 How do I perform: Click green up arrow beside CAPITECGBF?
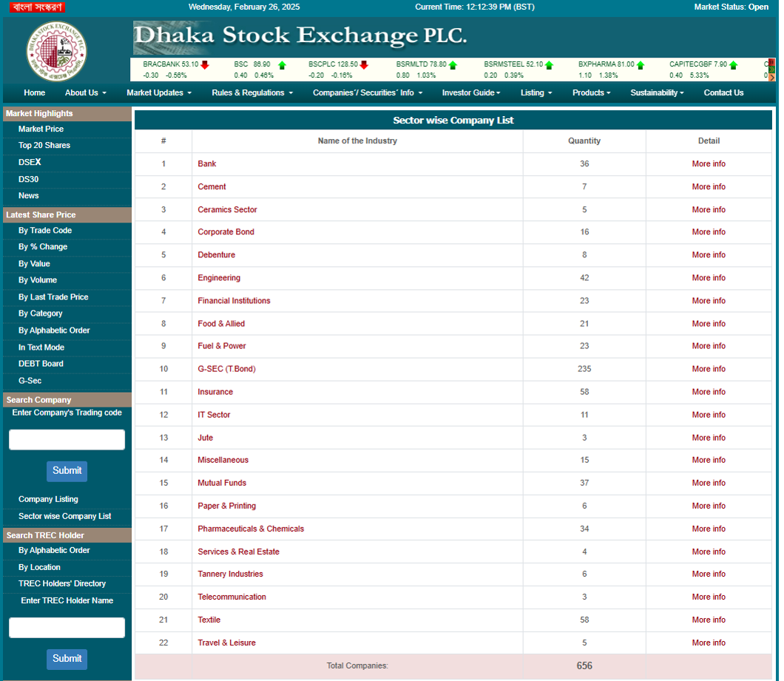pos(734,65)
